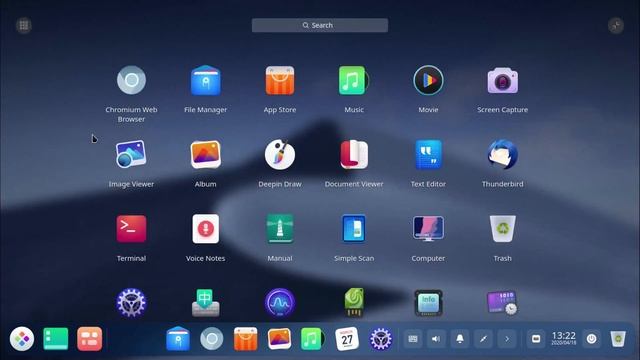Open the gear settings icon in the launcher grid

pos(131,303)
